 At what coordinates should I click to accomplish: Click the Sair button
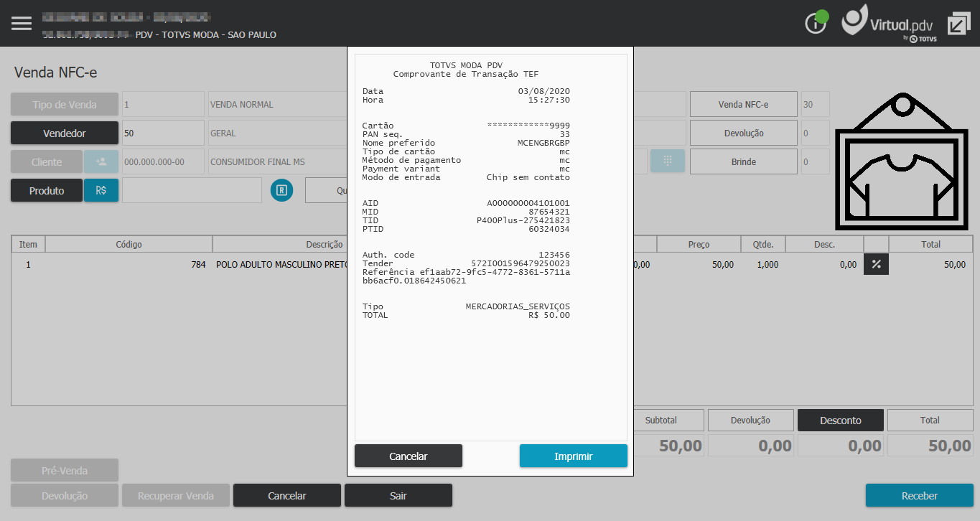[x=398, y=495]
